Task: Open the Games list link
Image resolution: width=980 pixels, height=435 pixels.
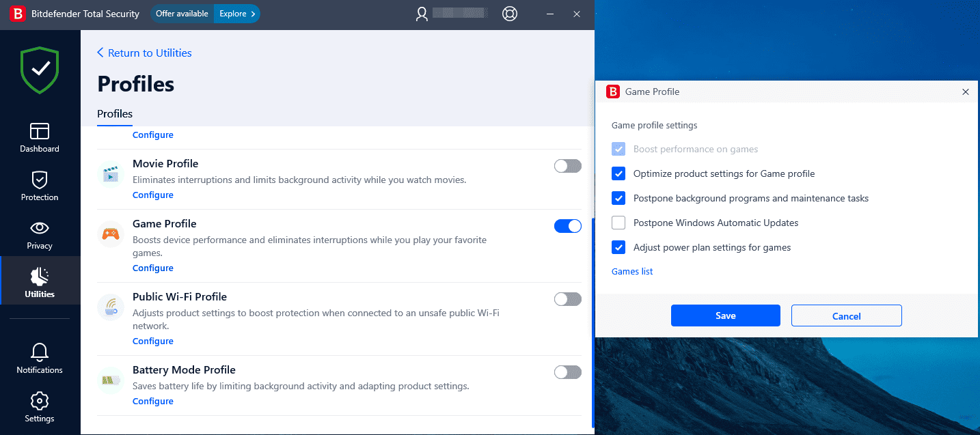Action: [x=632, y=272]
